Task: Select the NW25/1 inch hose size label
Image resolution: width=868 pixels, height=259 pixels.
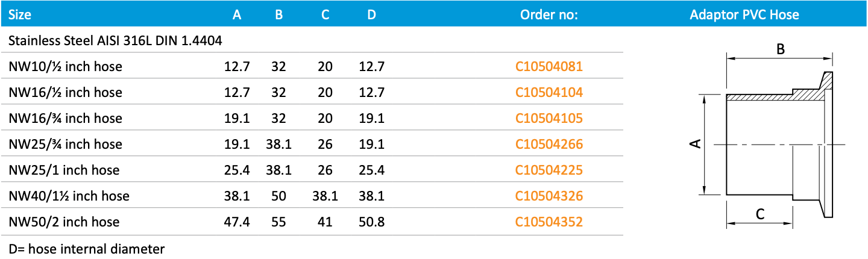Action: click(64, 170)
